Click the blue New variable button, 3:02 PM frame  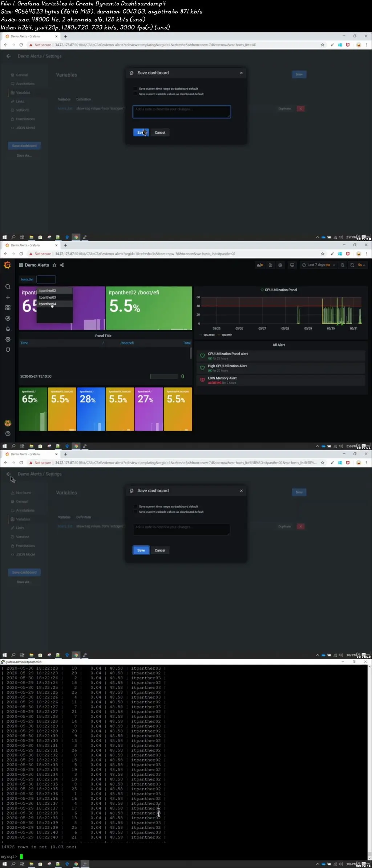click(x=299, y=492)
